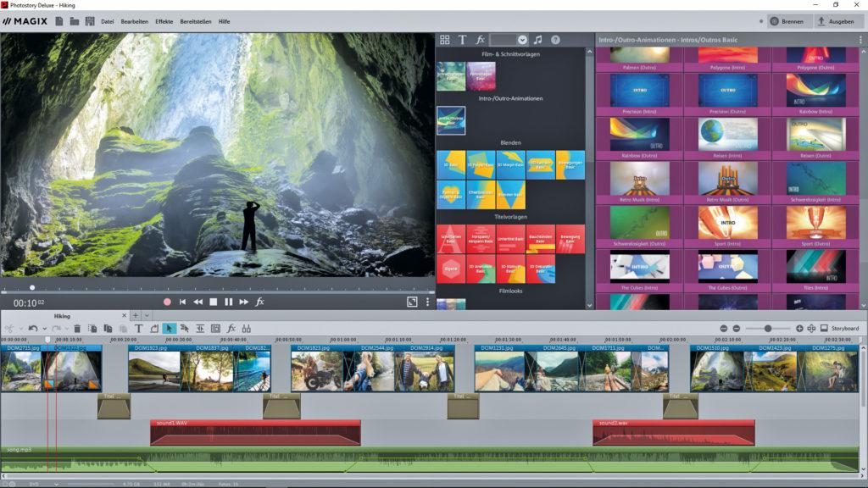Open the music note audio tab
This screenshot has height=488, width=868.
click(x=537, y=40)
